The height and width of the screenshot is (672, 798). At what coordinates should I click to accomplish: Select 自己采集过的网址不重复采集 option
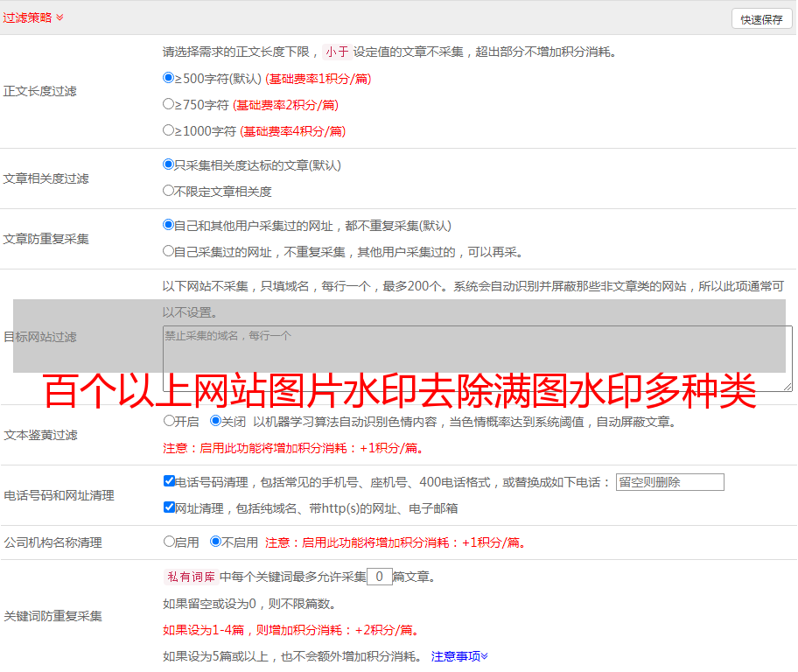click(x=169, y=251)
